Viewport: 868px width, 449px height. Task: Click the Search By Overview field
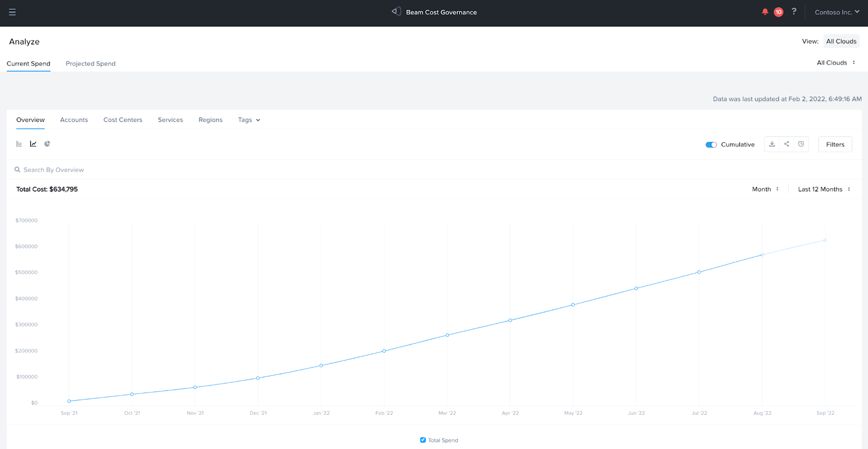click(x=54, y=170)
